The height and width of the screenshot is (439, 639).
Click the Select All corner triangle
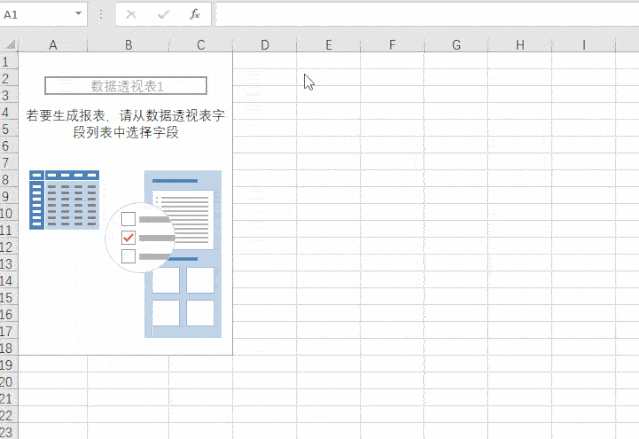click(x=10, y=44)
